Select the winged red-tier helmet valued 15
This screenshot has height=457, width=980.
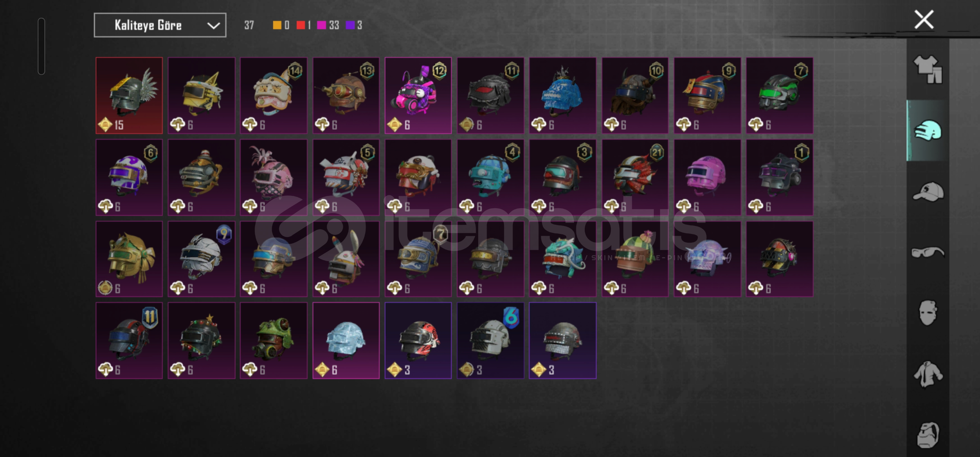point(129,96)
